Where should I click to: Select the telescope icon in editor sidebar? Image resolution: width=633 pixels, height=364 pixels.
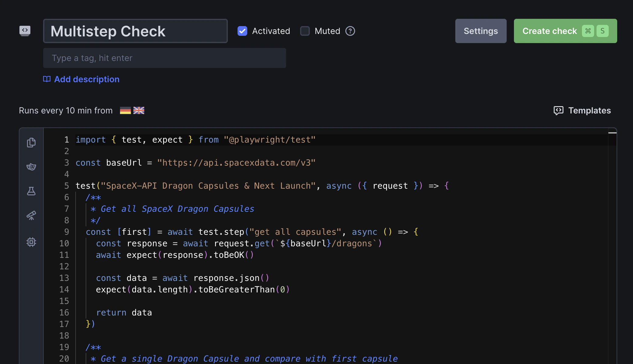point(31,216)
